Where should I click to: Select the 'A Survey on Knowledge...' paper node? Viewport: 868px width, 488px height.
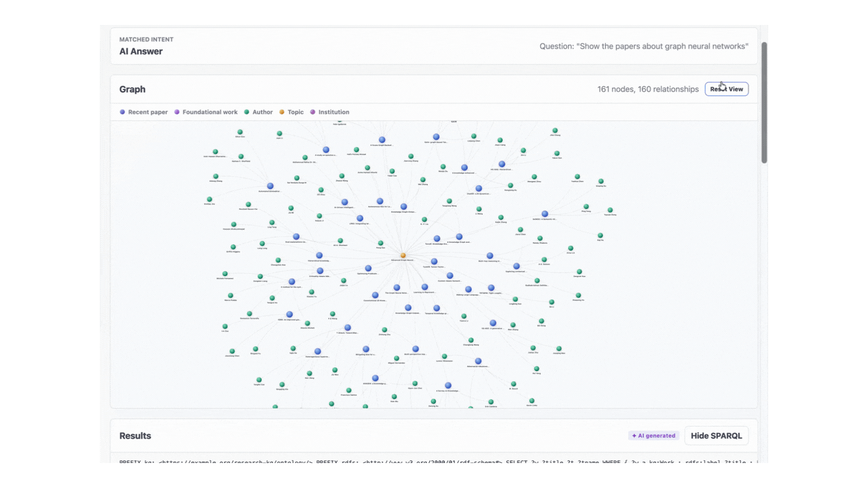click(448, 386)
